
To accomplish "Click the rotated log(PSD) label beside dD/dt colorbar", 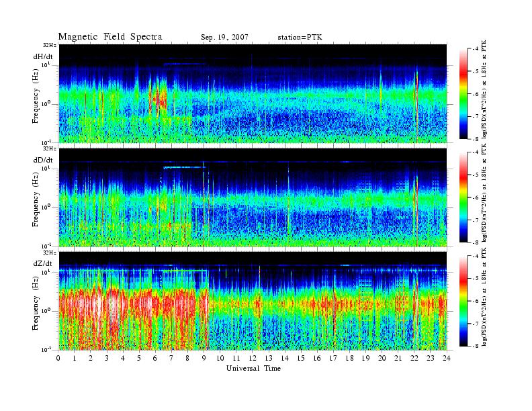I will (484, 193).
